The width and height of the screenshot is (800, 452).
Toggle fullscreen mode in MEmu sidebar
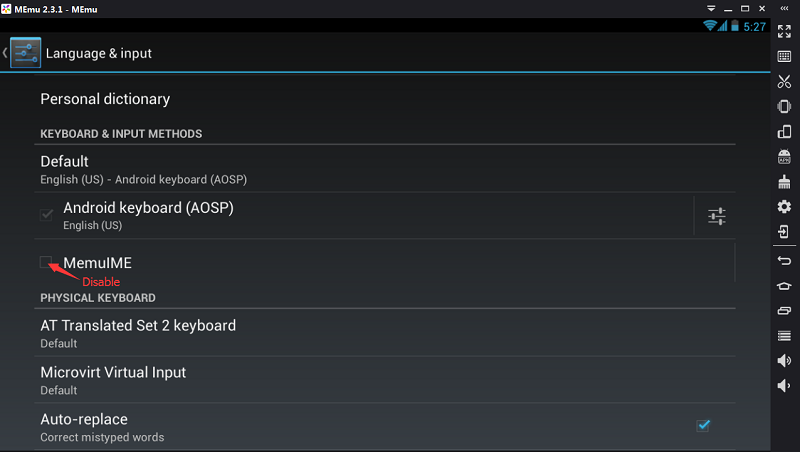(x=784, y=31)
